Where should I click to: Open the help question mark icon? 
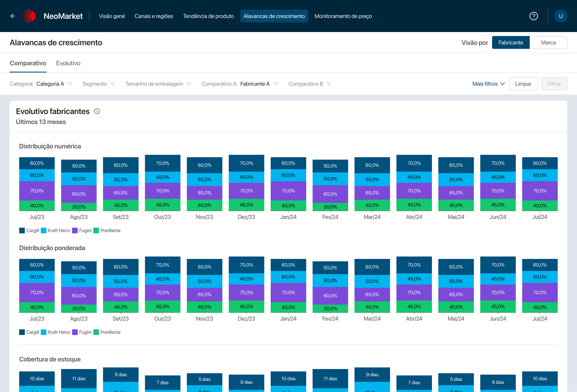coord(534,16)
